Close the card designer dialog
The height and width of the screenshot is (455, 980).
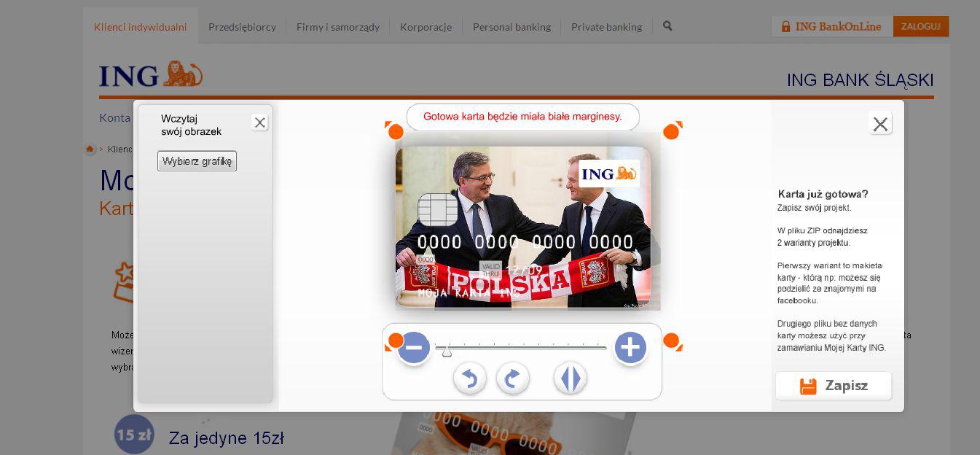pyautogui.click(x=880, y=124)
